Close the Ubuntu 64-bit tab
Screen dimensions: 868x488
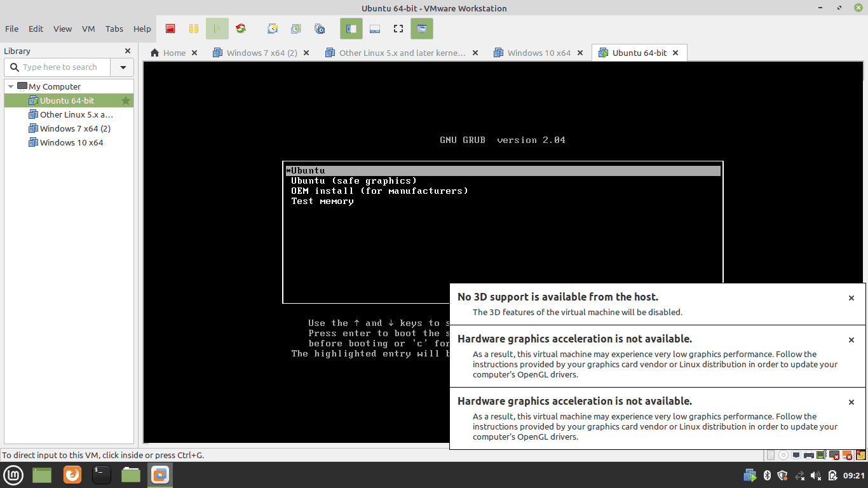(675, 53)
